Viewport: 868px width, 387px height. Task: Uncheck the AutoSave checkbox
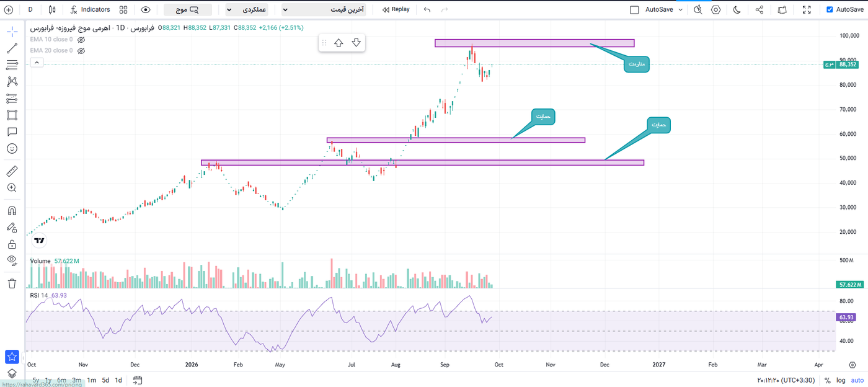tap(830, 10)
